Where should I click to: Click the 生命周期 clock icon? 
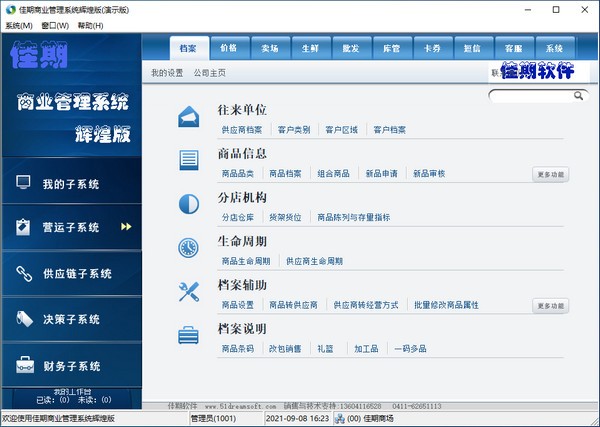pos(188,248)
